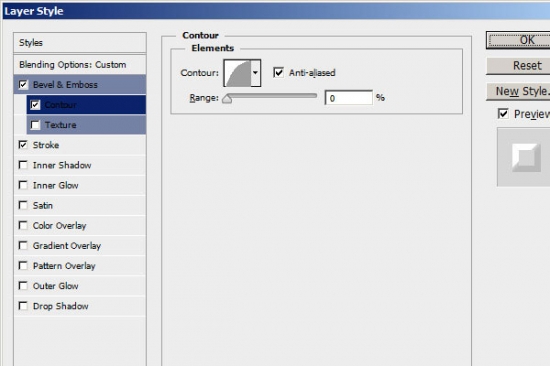Enable the Inner Shadow checkbox
The image size is (550, 366).
pyautogui.click(x=23, y=165)
